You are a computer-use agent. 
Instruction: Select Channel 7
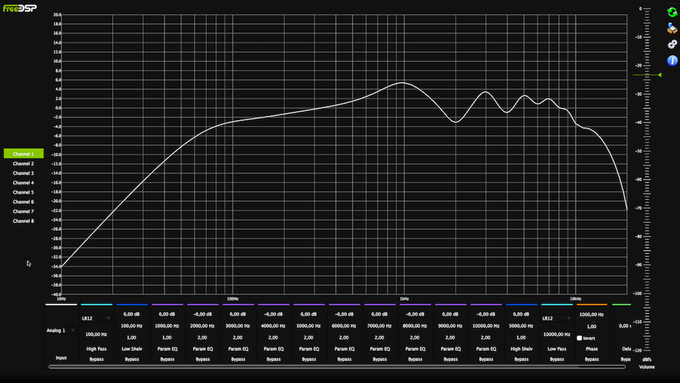point(23,211)
